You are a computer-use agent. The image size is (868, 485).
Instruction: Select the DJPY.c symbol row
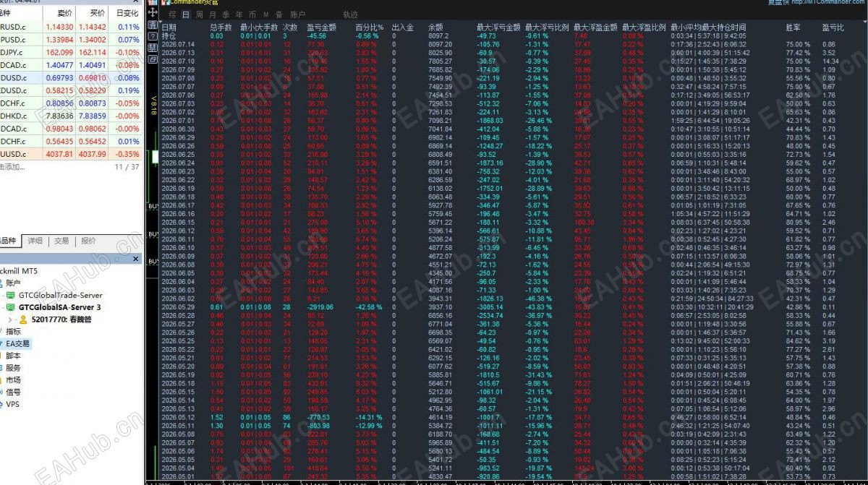[x=71, y=52]
